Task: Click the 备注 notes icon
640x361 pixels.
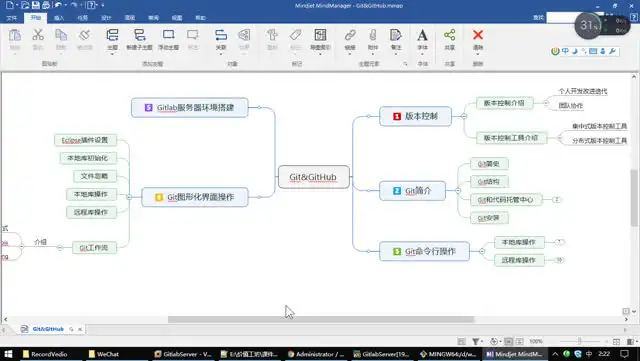Action: 396,35
